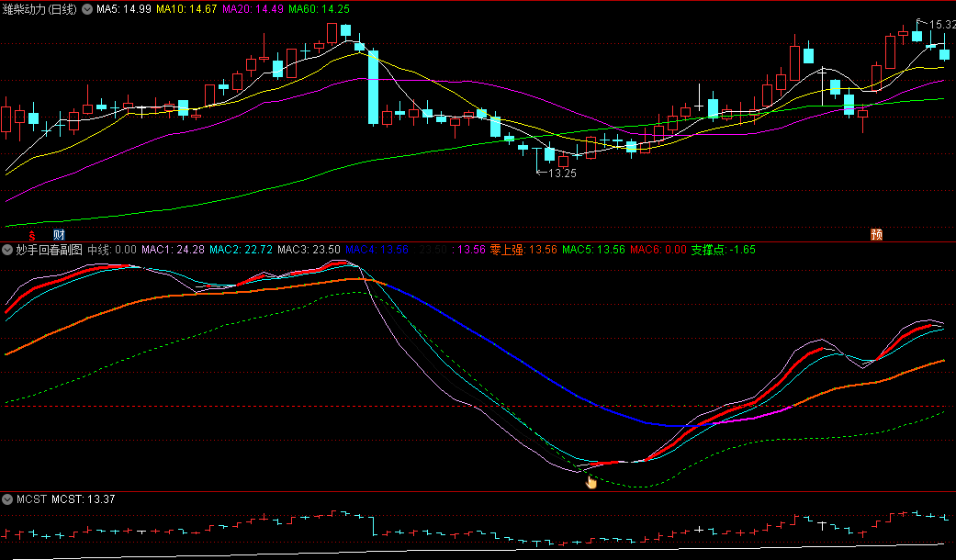Open the dropdown next to 潍柴动力(日线)
Screen dimensions: 956x560
click(87, 9)
